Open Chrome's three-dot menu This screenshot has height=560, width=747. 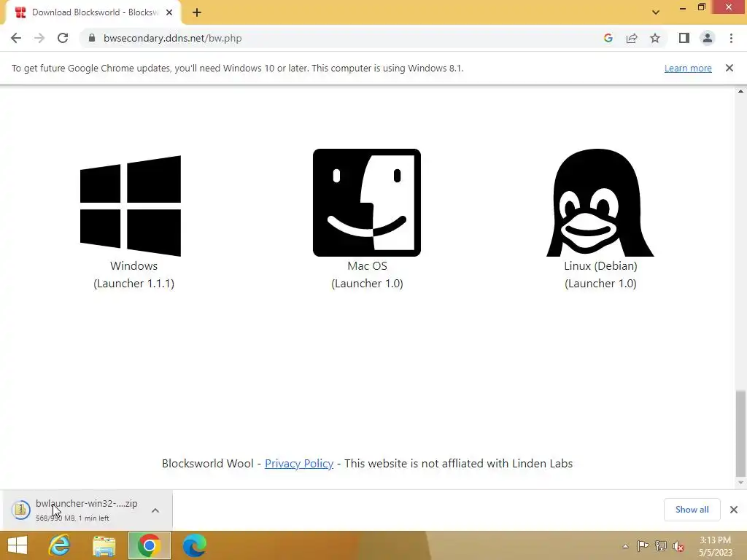731,38
